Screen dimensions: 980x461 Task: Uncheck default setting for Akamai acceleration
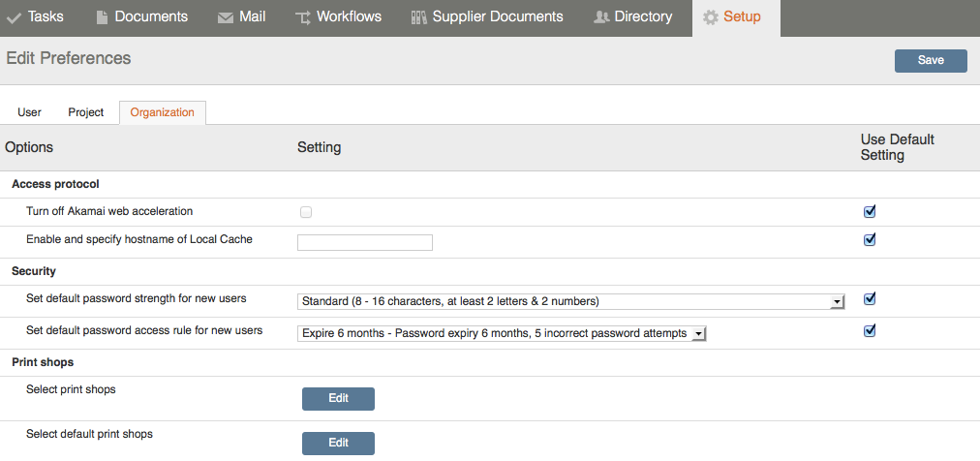tap(869, 211)
